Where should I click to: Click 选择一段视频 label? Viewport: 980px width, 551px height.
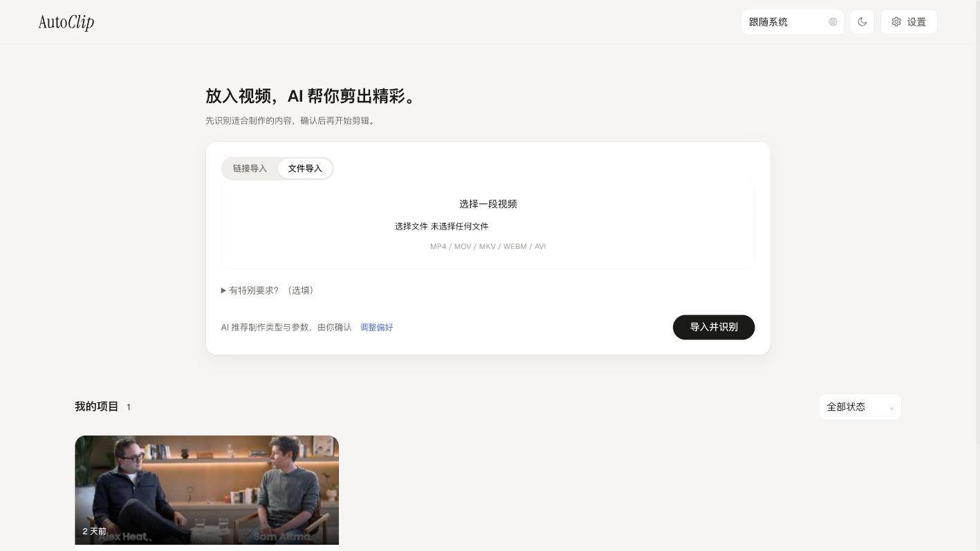(x=488, y=204)
